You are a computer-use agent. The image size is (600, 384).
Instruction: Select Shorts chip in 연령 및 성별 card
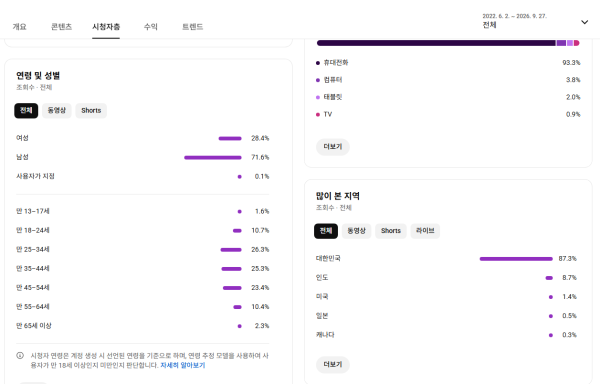tap(91, 111)
